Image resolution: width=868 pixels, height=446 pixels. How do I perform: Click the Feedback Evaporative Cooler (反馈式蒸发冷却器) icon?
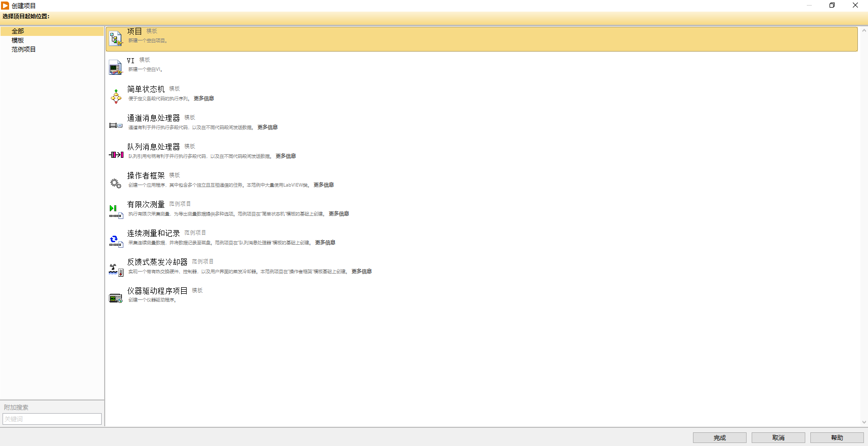(116, 270)
